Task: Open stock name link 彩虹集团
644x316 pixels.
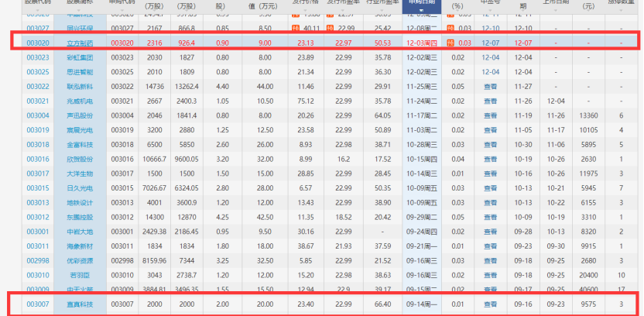Action: (x=80, y=57)
